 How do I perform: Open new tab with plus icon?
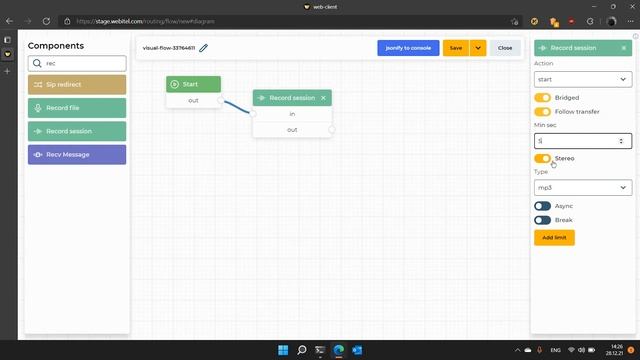click(x=7, y=71)
